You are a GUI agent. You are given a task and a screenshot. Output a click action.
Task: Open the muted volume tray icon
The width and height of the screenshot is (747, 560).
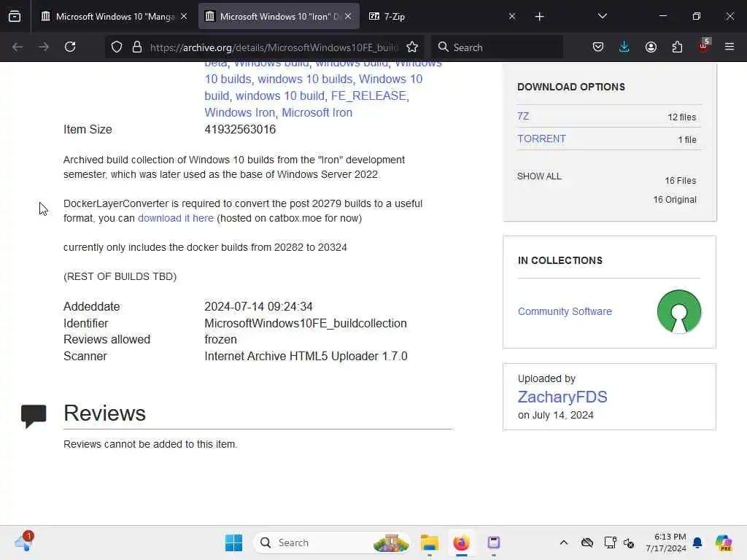tap(629, 542)
